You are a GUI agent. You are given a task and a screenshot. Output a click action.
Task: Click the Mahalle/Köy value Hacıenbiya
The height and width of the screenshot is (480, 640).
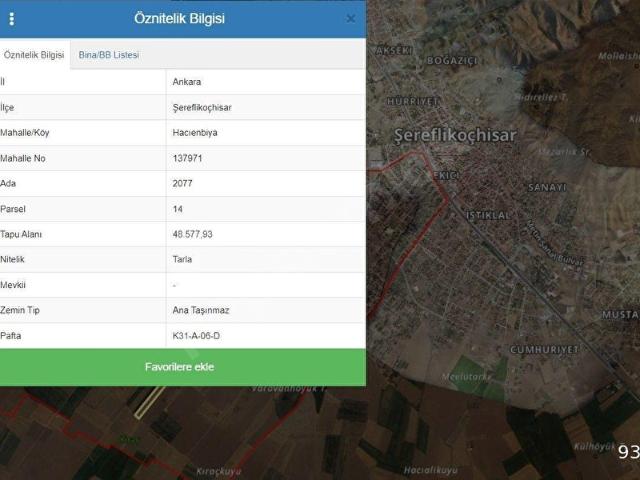195,133
